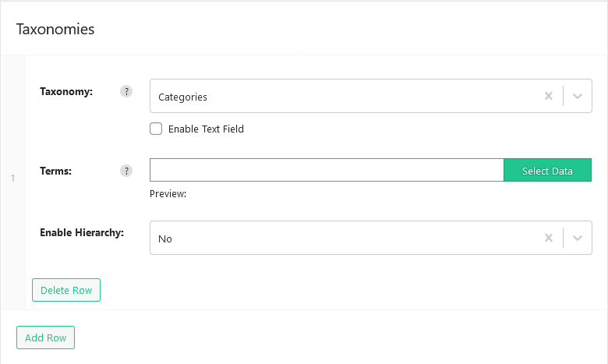Click the Select Data button
The image size is (608, 364).
[x=547, y=170]
